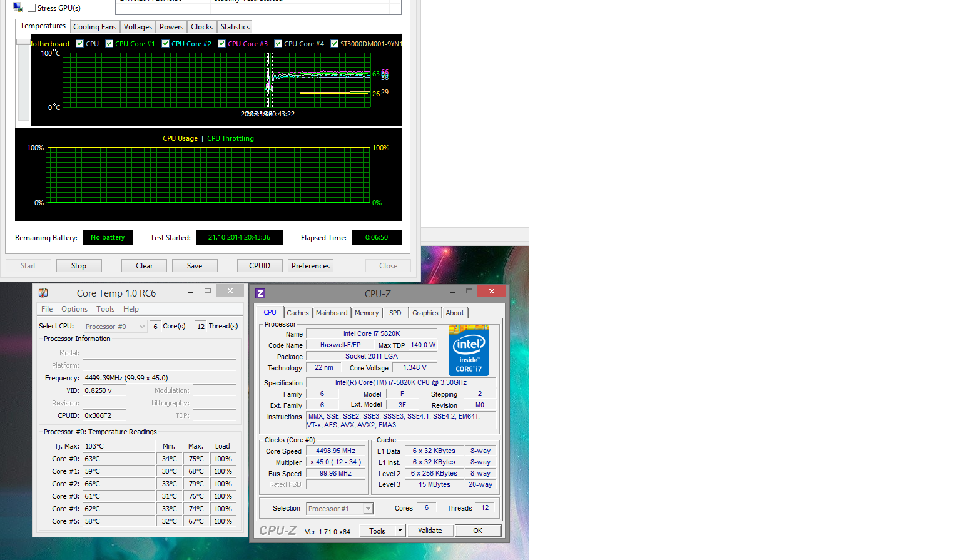Stop the running stability test
The width and height of the screenshot is (961, 560).
79,266
